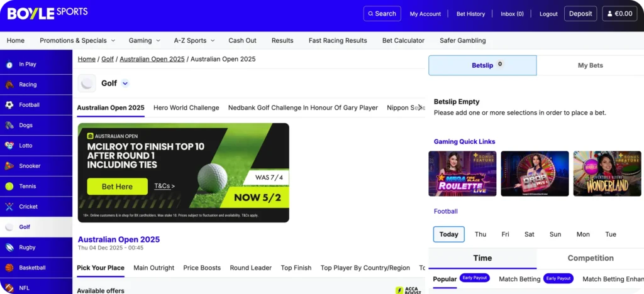Select Sat in football day filter
This screenshot has width=644, height=294.
pos(530,234)
